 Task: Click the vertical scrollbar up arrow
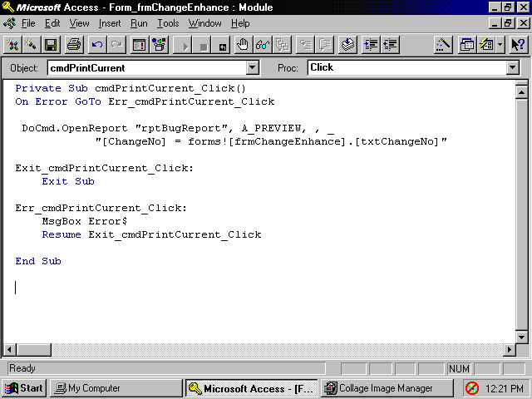click(521, 92)
